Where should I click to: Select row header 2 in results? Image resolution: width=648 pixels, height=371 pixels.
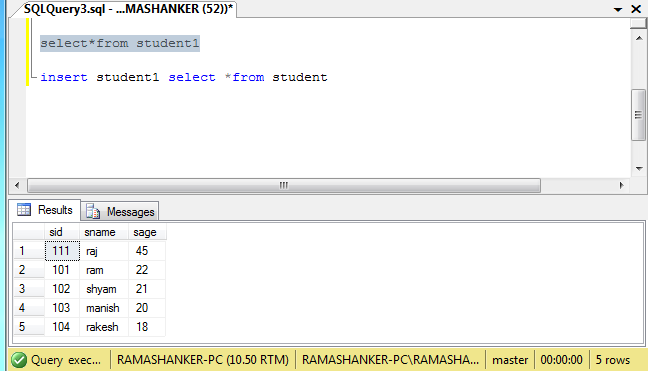coord(29,270)
